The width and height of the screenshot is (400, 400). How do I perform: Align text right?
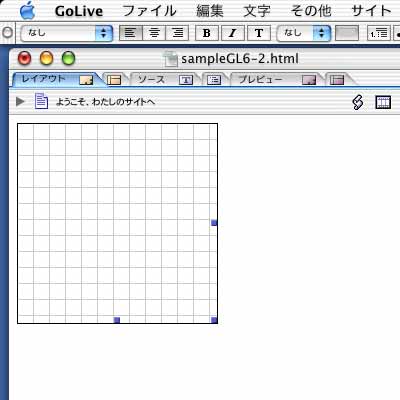pyautogui.click(x=177, y=33)
